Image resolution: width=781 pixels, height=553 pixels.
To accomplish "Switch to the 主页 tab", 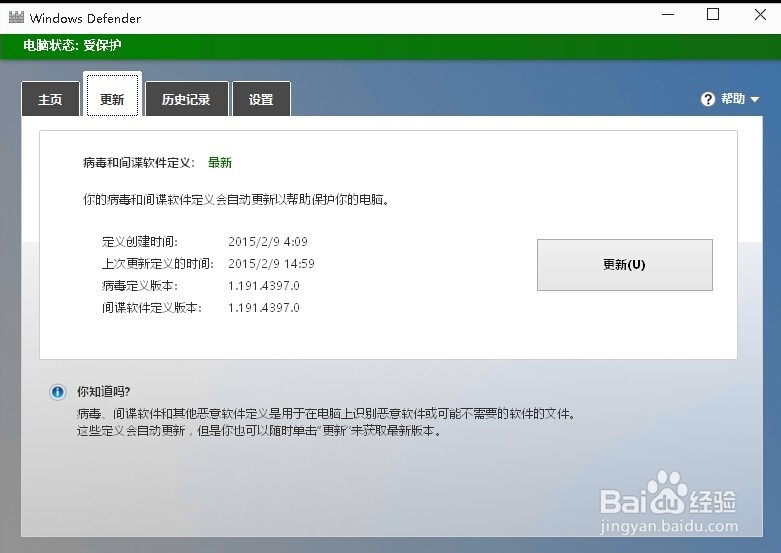I will [x=50, y=99].
